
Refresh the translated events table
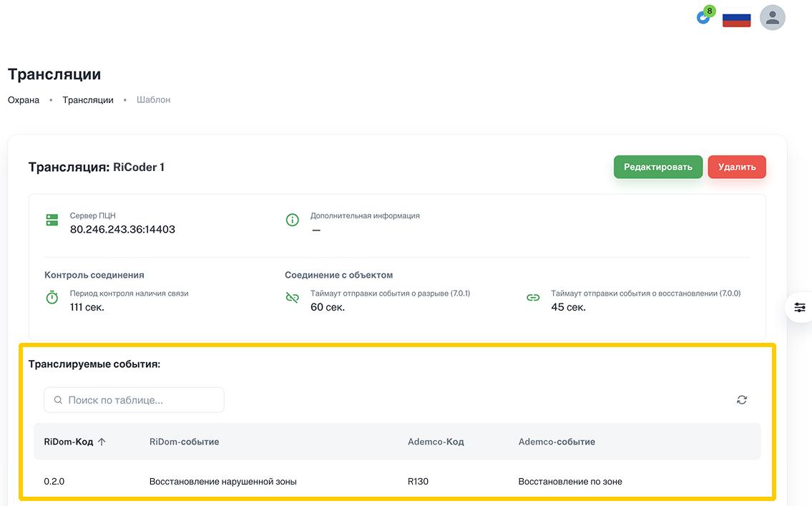coord(742,400)
